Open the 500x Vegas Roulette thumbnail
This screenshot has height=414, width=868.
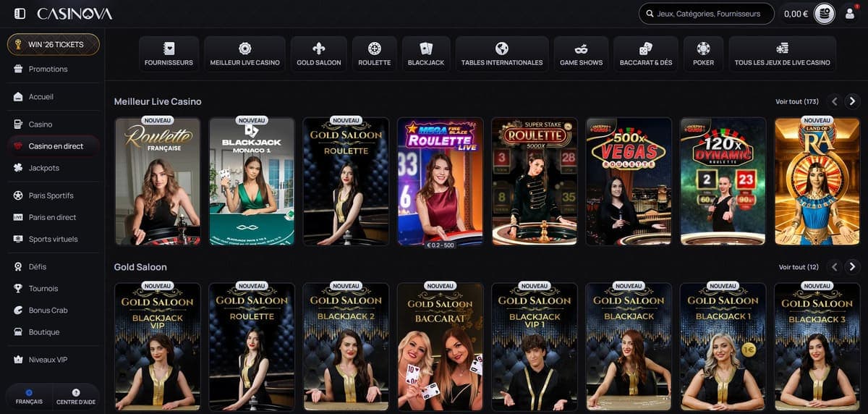click(x=629, y=182)
